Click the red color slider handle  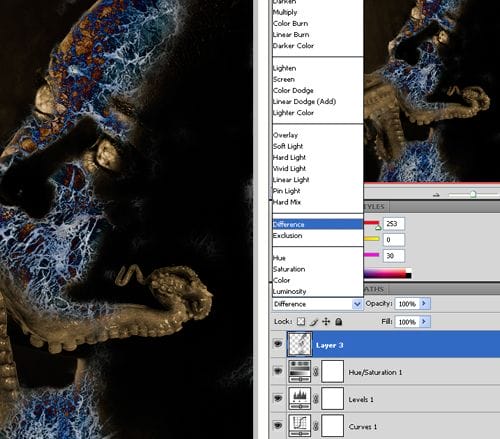(x=378, y=228)
